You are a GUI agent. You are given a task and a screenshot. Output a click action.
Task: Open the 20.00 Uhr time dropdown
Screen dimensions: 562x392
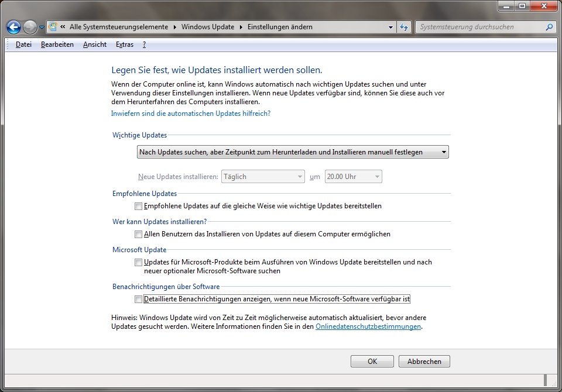pos(353,177)
